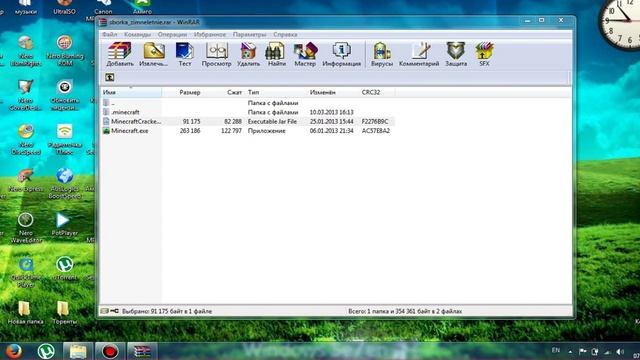The height and width of the screenshot is (360, 640).
Task: Click the volume speaker tray icon
Action: (620, 351)
